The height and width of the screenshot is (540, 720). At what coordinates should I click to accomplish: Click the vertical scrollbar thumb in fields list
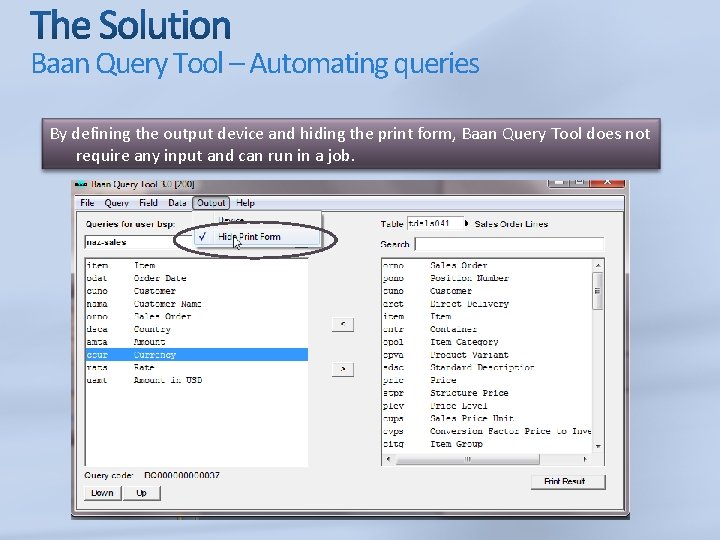pos(598,291)
